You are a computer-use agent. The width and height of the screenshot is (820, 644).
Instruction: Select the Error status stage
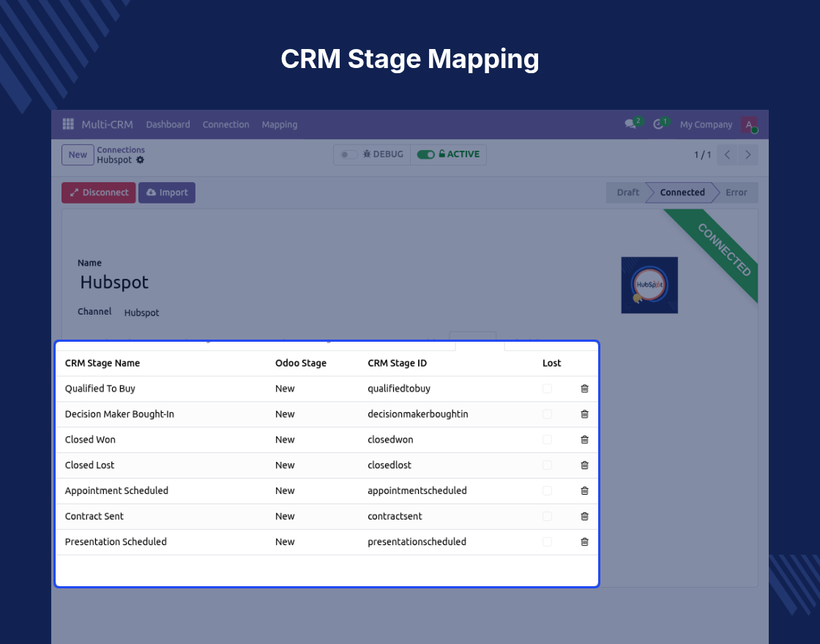pyautogui.click(x=737, y=192)
